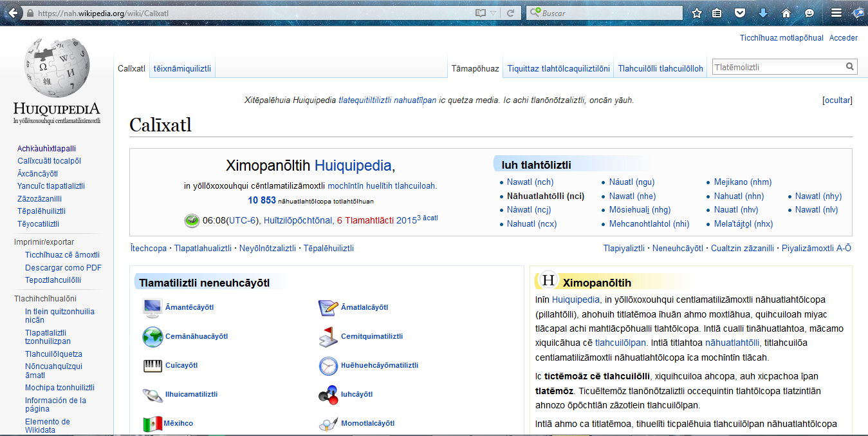Go to browser home page icon
This screenshot has height=436, width=868.
[x=786, y=13]
